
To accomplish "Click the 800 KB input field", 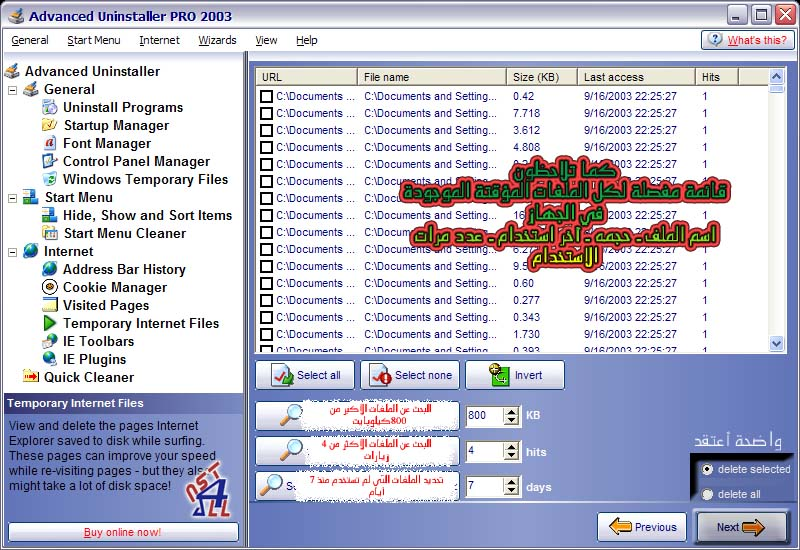I will (x=485, y=415).
